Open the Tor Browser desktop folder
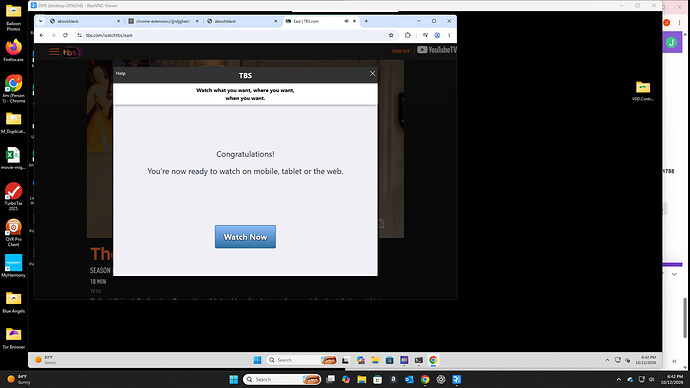Viewport: 690px width, 388px height. click(x=14, y=338)
